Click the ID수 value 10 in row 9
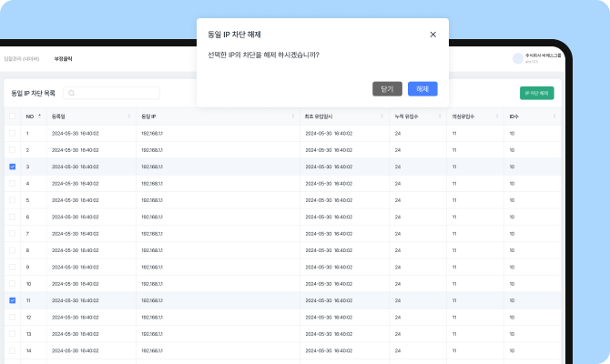The image size is (610, 364). 512,268
